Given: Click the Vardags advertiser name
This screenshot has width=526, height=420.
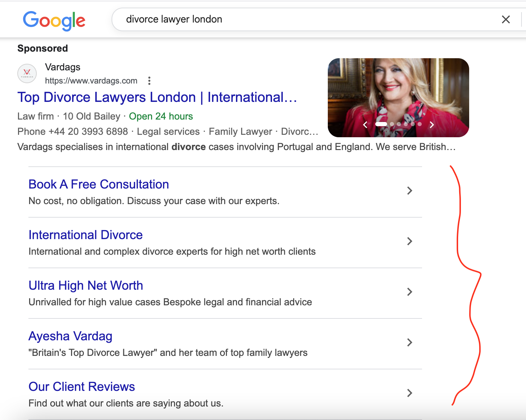Looking at the screenshot, I should tap(63, 67).
